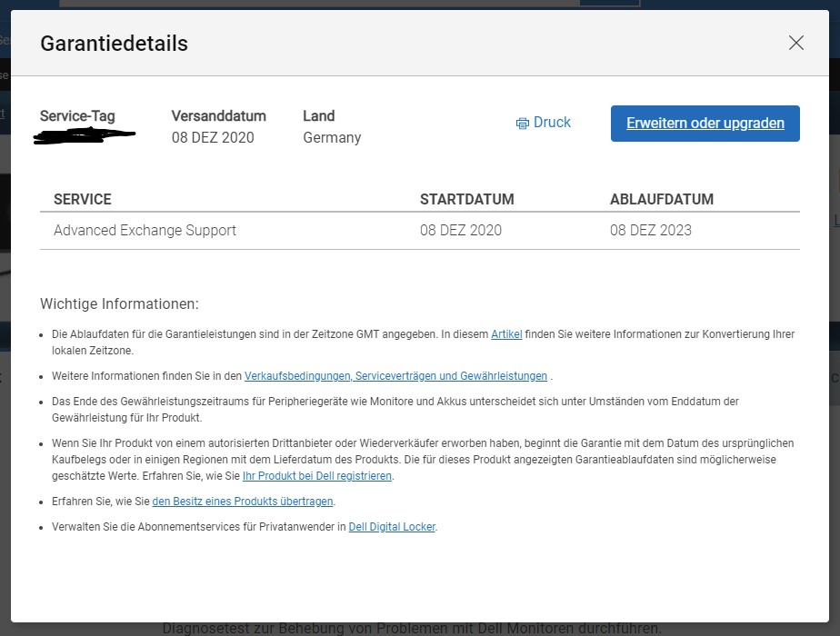This screenshot has width=840, height=636.
Task: Open den Besitz eines Produkts übertragen link
Action: point(242,501)
